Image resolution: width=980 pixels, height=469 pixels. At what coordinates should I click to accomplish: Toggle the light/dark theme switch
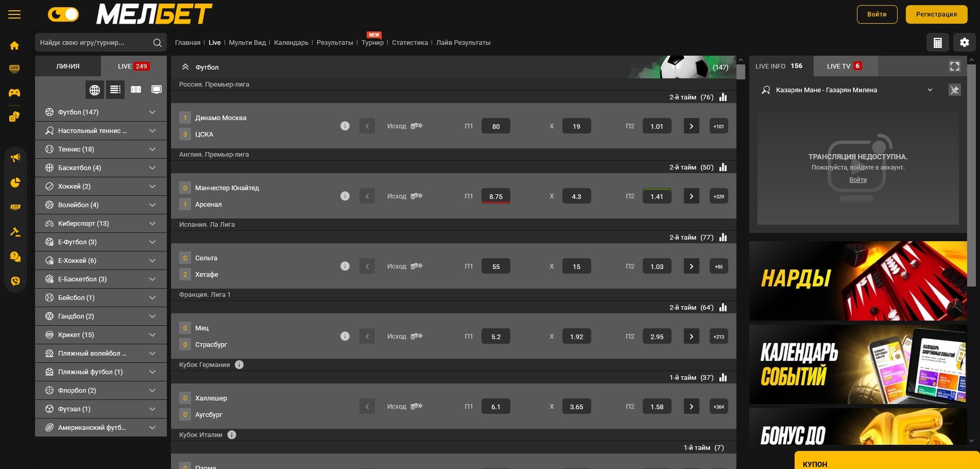tap(63, 14)
